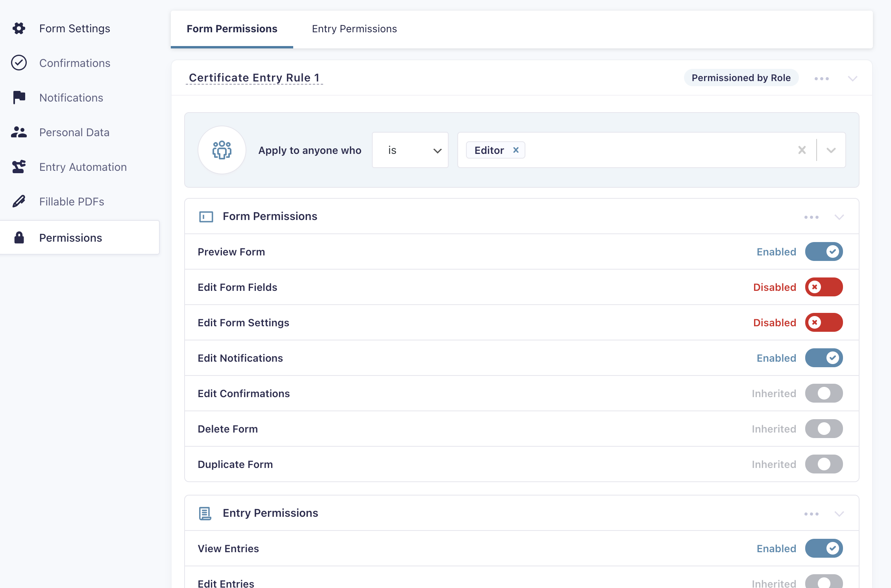891x588 pixels.
Task: Click the Edit Form Fields row label
Action: [x=237, y=287]
